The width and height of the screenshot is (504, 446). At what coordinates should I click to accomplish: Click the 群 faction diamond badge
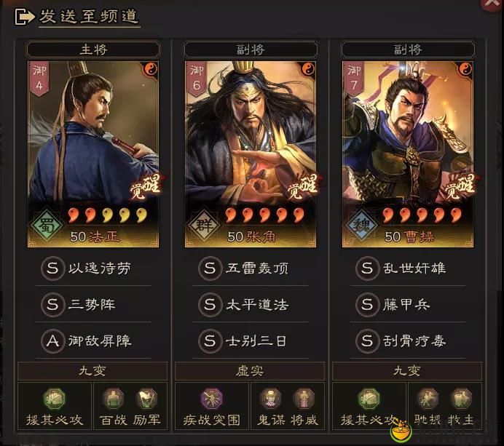[204, 226]
